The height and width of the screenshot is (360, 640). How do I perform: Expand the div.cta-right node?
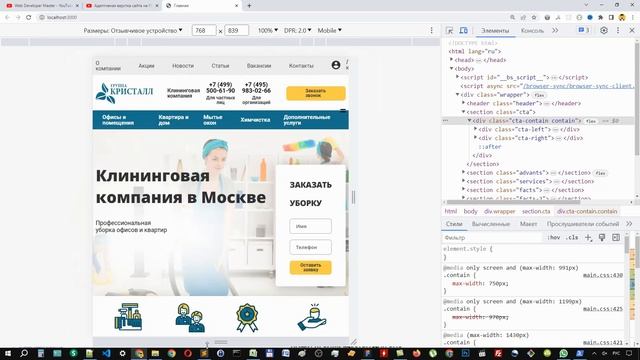click(476, 138)
